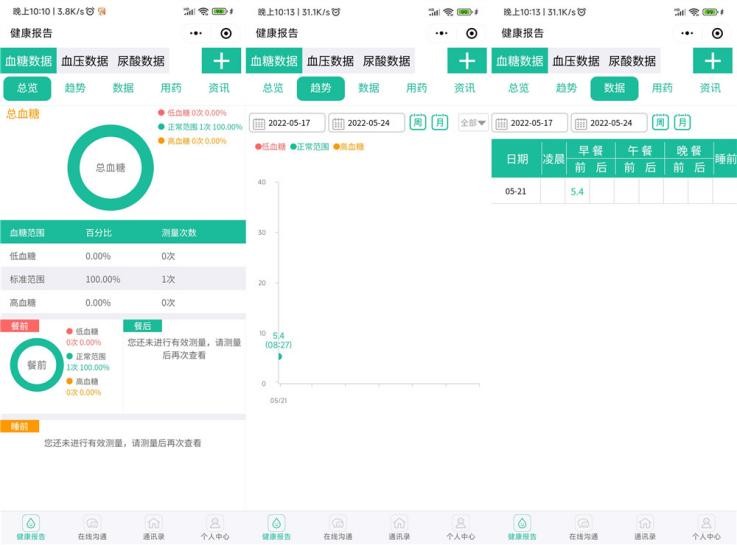Switch to 尿酸数据 tab in right screen
737x545 pixels.
(x=632, y=61)
